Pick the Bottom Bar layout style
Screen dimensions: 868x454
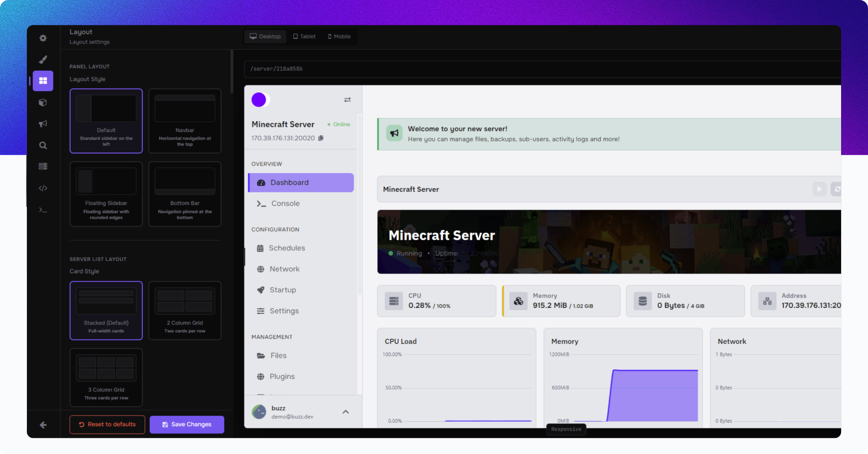(x=185, y=194)
